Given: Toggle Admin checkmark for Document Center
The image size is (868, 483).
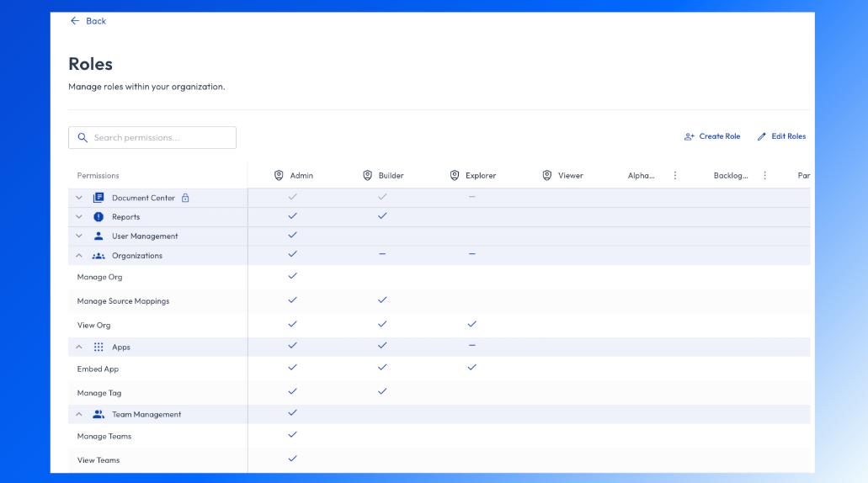Looking at the screenshot, I should (292, 196).
